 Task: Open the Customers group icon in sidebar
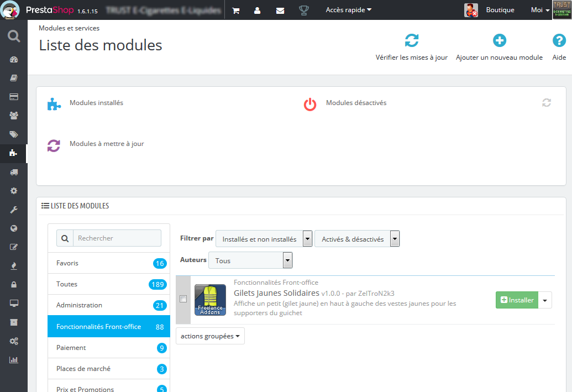pyautogui.click(x=14, y=116)
